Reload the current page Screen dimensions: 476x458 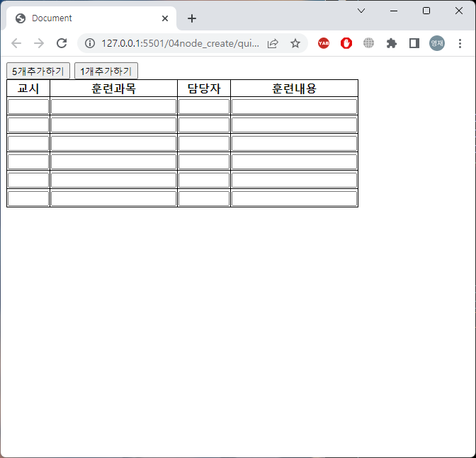(62, 43)
